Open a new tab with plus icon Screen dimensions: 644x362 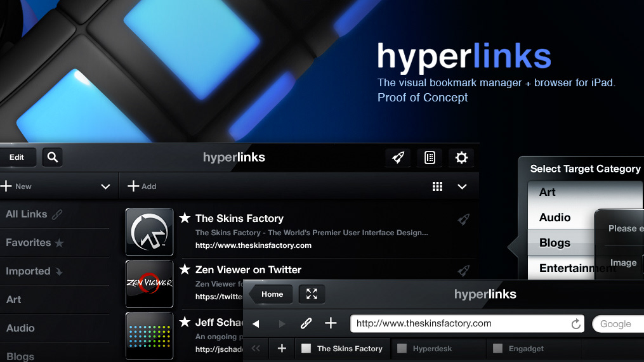[282, 349]
